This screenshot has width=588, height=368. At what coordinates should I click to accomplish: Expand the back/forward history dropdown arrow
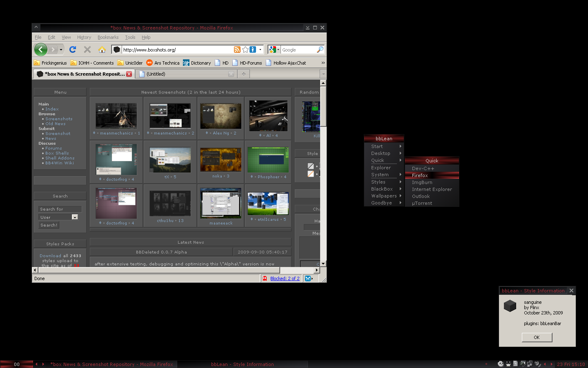point(61,49)
